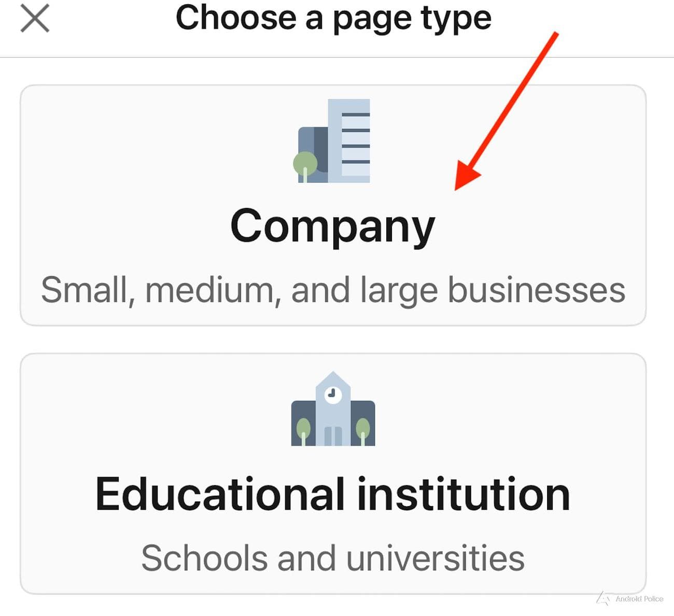Click the "Choose a page type" heading
Screen dimensions: 674x616
pyautogui.click(x=333, y=18)
